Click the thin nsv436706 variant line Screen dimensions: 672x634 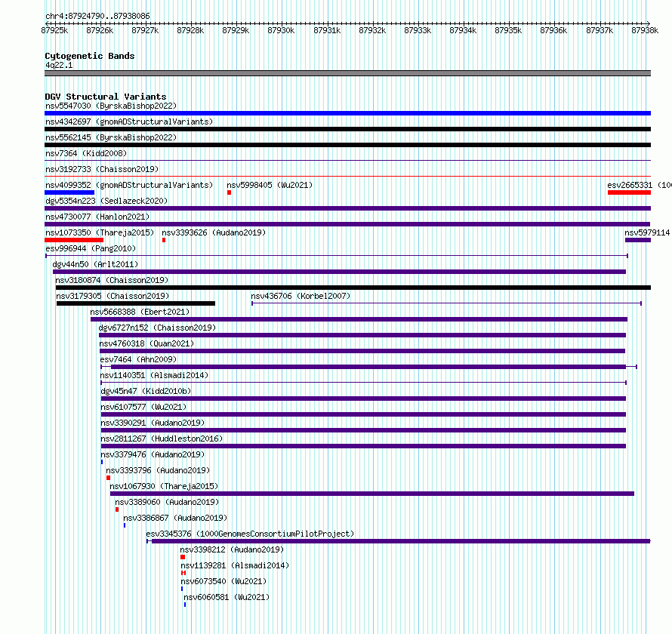[446, 303]
